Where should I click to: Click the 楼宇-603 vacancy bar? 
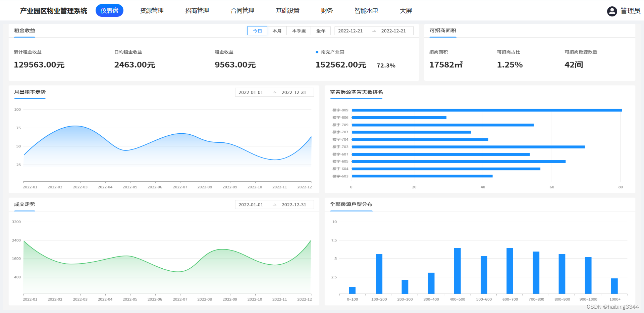point(422,176)
